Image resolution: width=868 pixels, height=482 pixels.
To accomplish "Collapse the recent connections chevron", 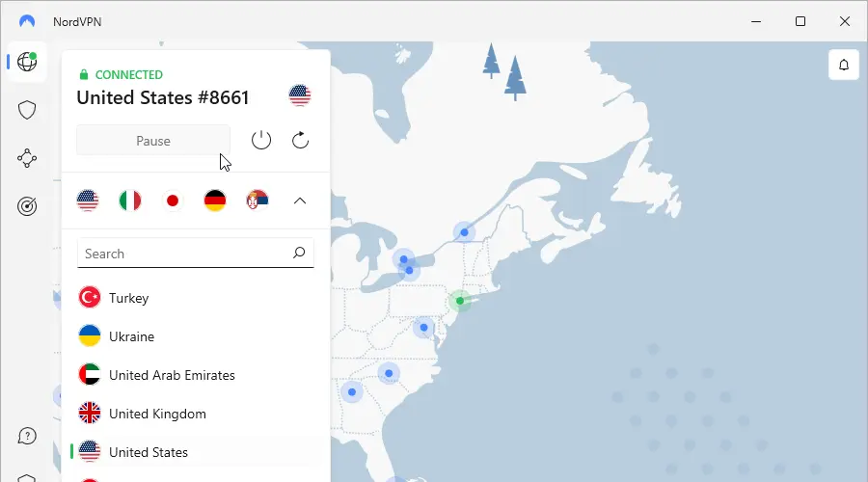I will point(300,201).
